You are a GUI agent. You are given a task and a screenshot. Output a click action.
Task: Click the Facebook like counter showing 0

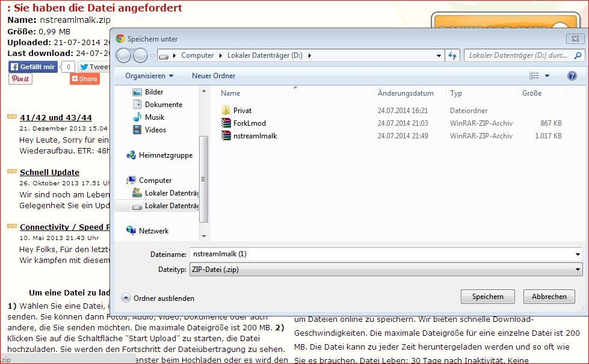[68, 67]
